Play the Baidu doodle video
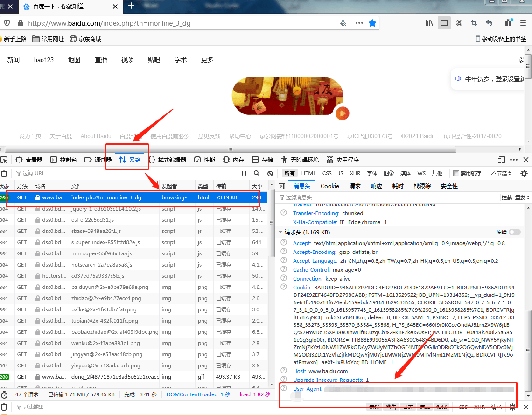Screen dimensions: 532x415 (x=343, y=113)
